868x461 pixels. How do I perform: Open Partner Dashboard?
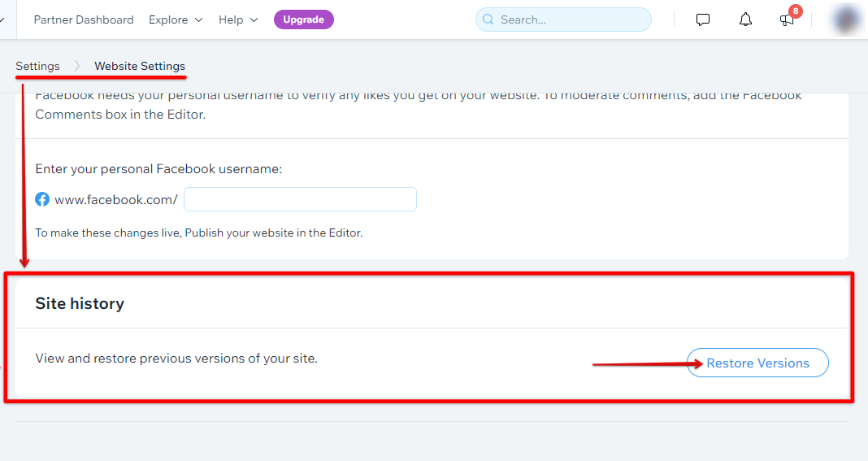pos(84,20)
